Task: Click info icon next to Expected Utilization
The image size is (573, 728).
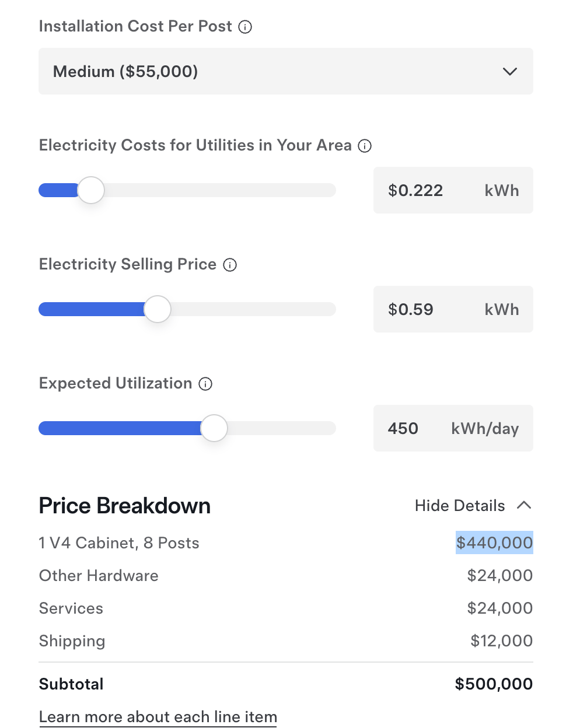Action: 205,384
